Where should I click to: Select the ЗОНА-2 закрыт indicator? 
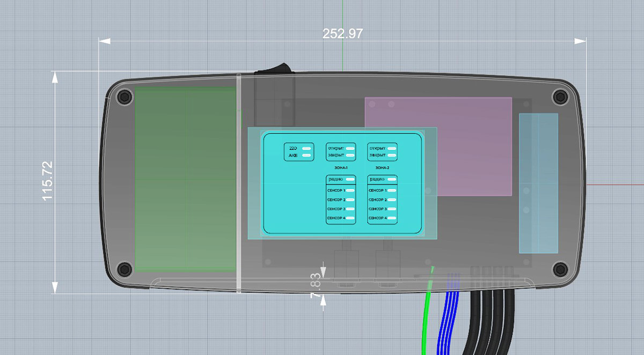(x=391, y=156)
